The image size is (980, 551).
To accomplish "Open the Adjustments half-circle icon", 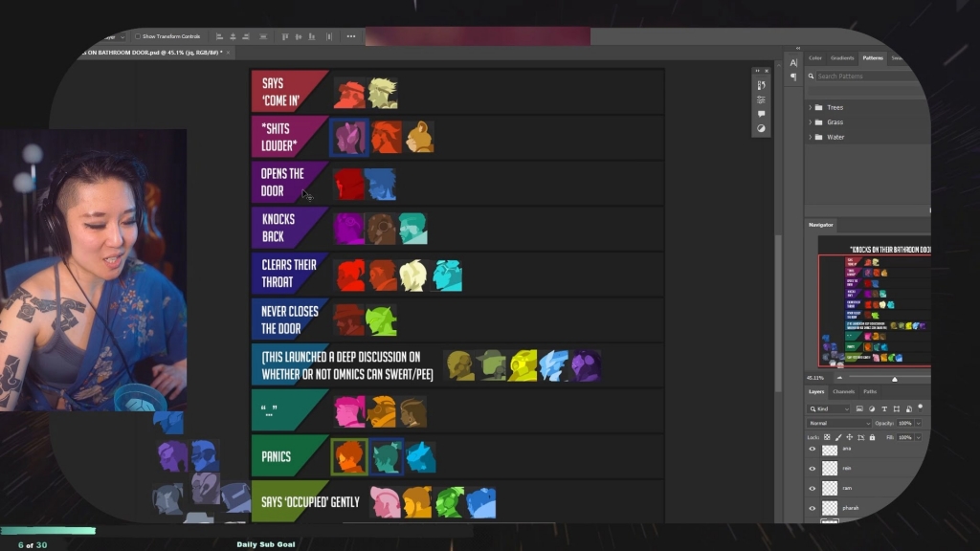I will coord(761,128).
